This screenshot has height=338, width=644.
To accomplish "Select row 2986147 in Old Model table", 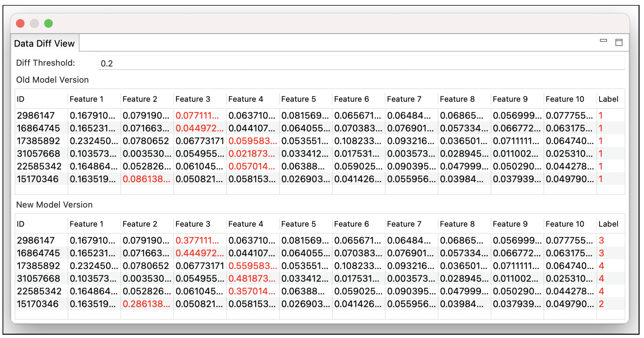I will coord(36,116).
